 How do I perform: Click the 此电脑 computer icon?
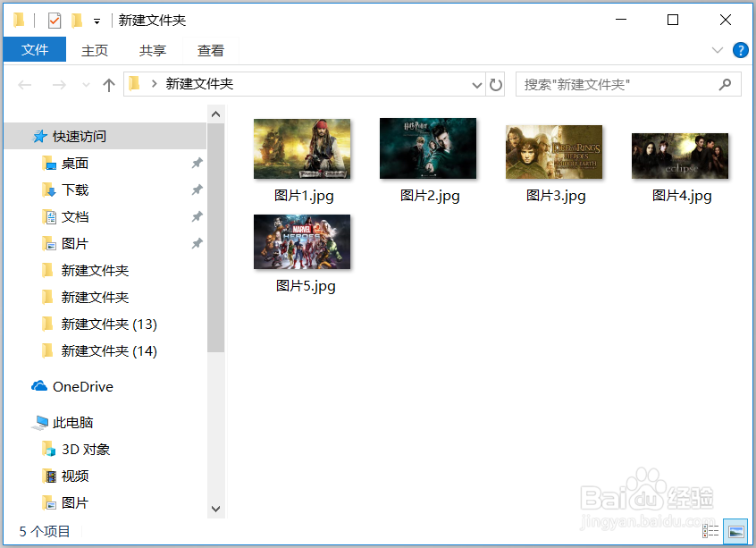pos(39,423)
